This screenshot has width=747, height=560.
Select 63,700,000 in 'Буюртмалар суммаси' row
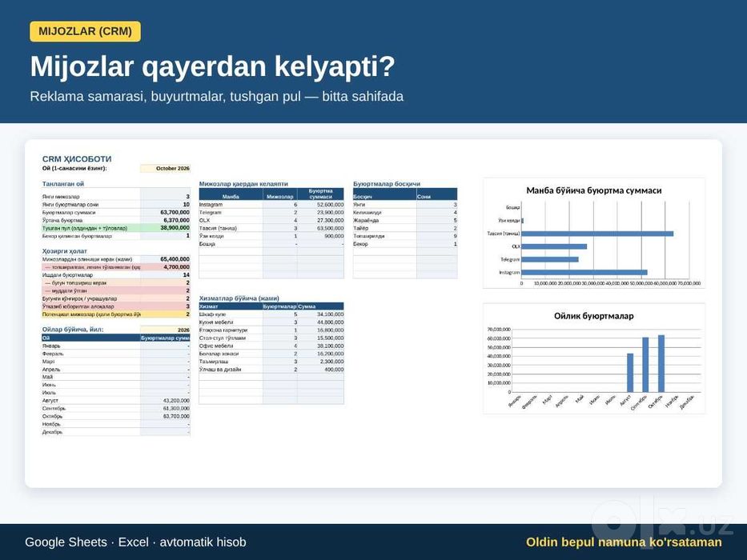coord(175,212)
